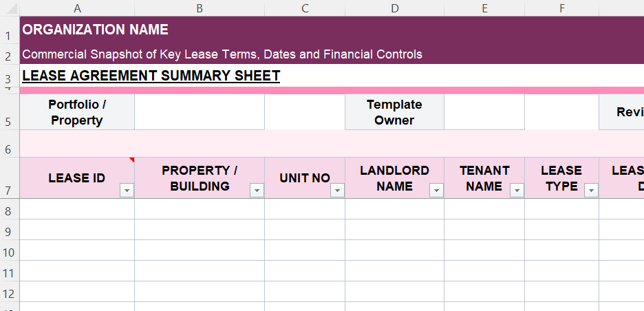Select column A header
Viewport: 644px width, 311px height.
click(x=77, y=8)
